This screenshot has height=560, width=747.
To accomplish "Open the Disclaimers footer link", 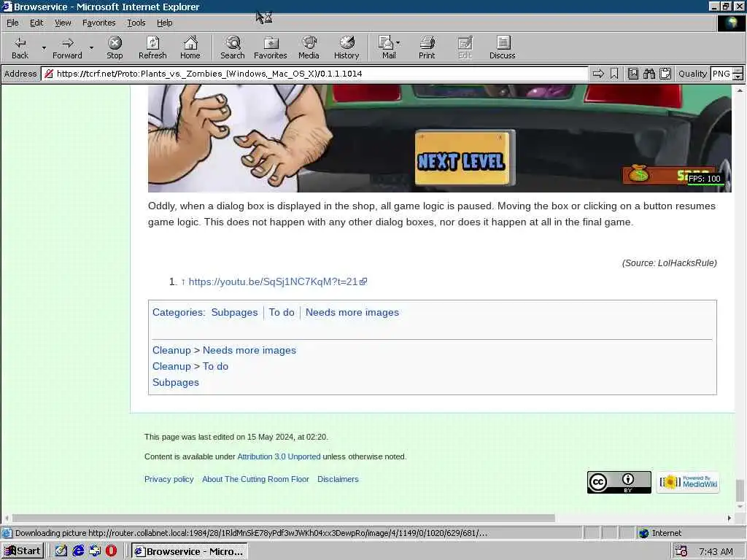I will pos(338,479).
